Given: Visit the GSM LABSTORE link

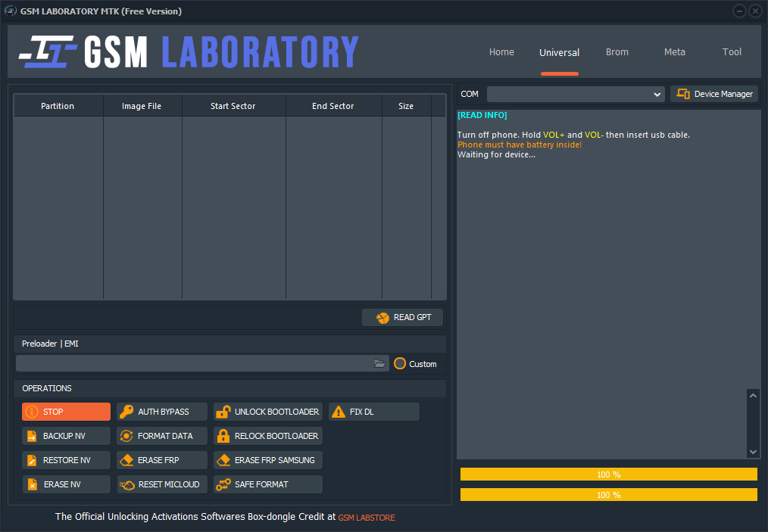Looking at the screenshot, I should [367, 518].
